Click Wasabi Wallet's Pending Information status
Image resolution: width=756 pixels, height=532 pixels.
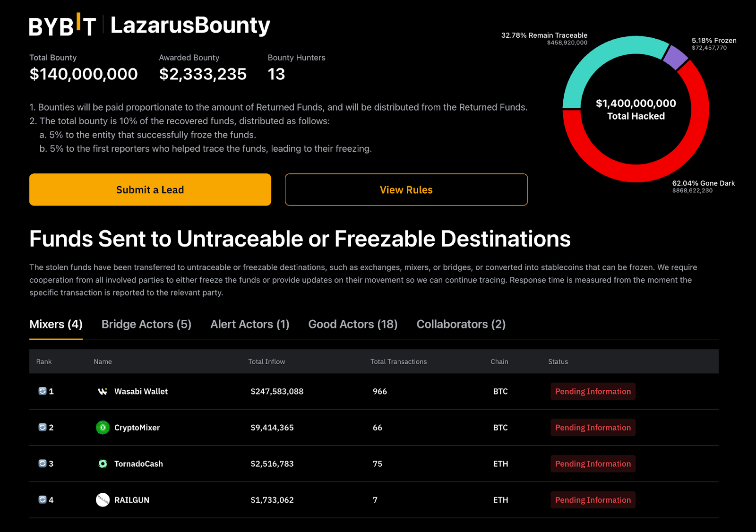[593, 391]
